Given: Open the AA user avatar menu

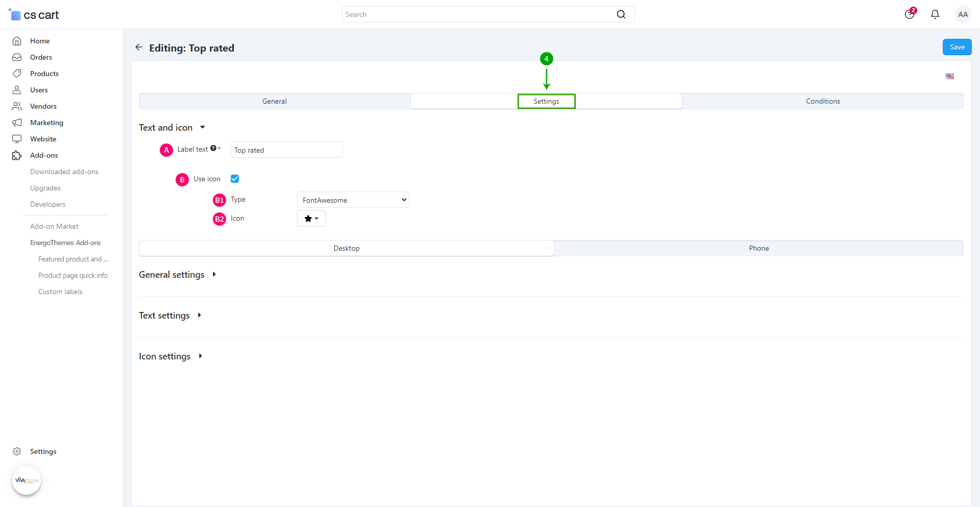Looking at the screenshot, I should click(963, 14).
